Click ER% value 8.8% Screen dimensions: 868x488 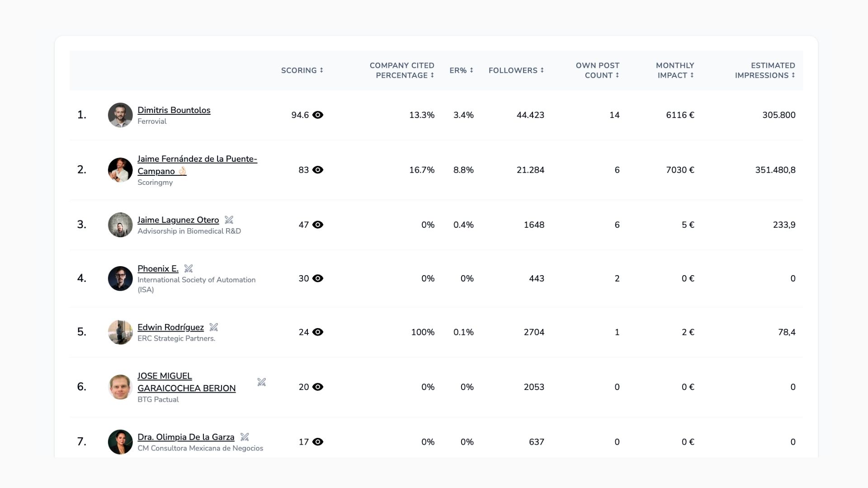point(463,170)
